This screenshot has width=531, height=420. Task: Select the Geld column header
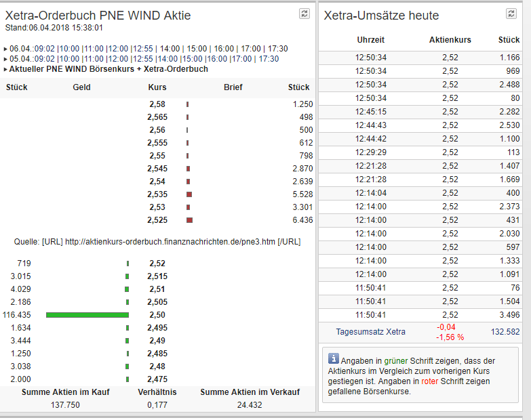pyautogui.click(x=81, y=87)
